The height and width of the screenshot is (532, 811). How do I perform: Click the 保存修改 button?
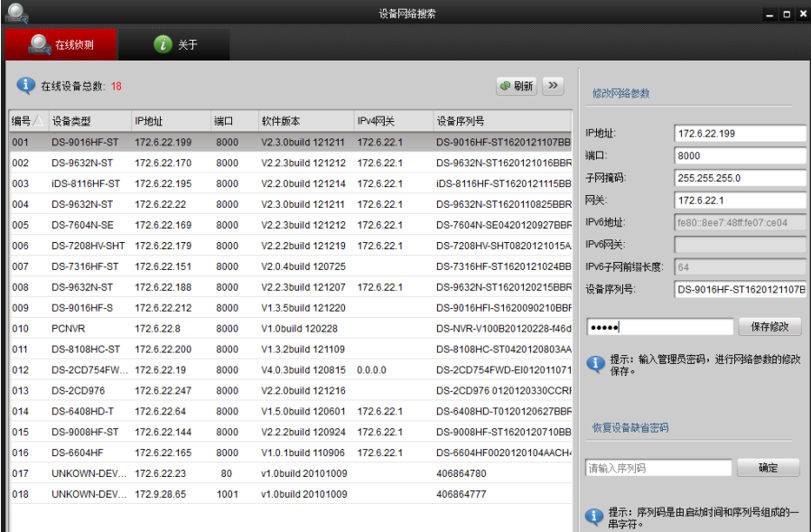pyautogui.click(x=769, y=327)
